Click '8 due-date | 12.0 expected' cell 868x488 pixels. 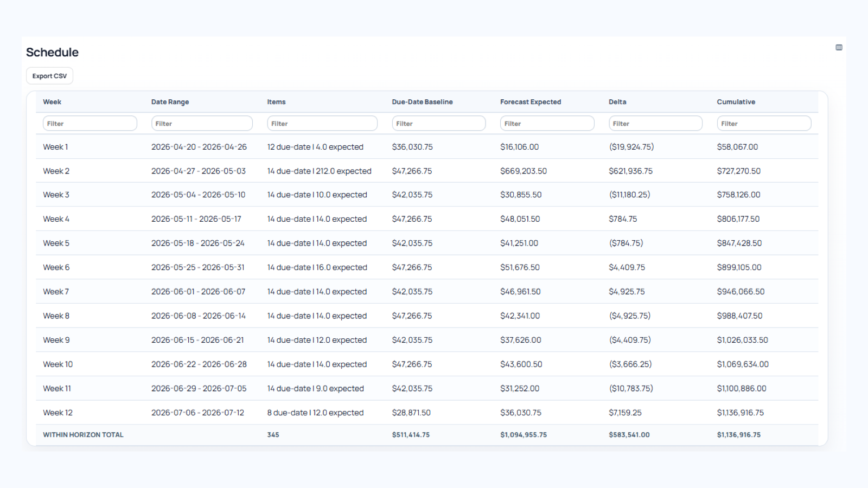tap(315, 413)
